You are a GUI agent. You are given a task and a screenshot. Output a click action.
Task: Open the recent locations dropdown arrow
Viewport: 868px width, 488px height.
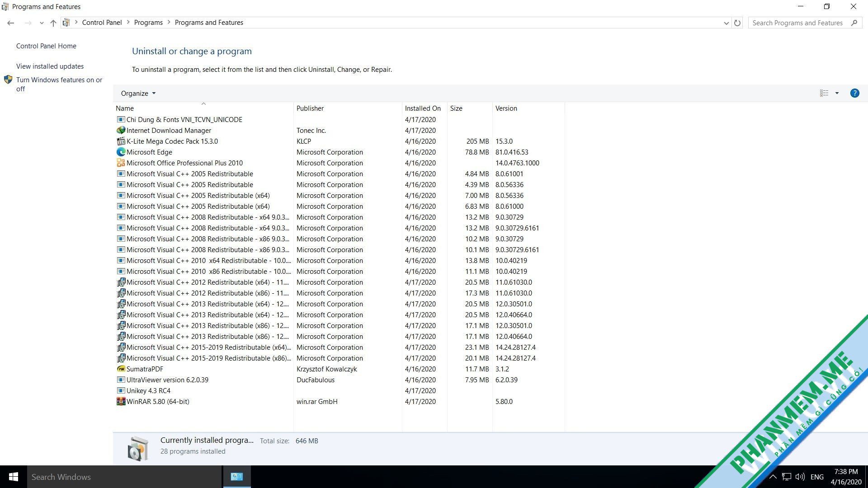click(x=42, y=23)
